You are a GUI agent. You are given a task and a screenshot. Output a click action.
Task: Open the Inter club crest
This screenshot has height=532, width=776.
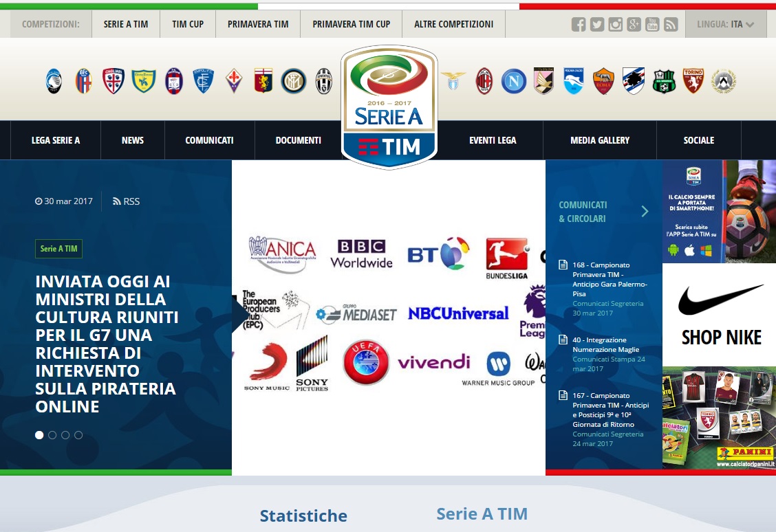294,81
